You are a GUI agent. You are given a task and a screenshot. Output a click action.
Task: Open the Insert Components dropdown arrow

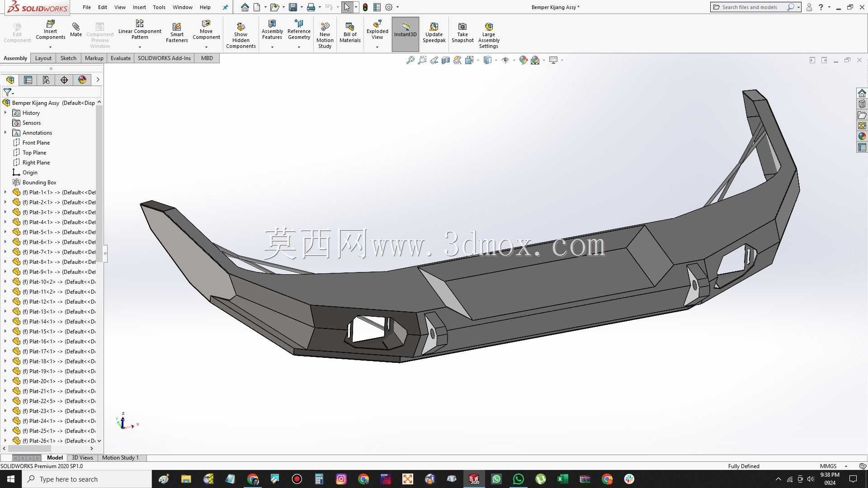(50, 47)
